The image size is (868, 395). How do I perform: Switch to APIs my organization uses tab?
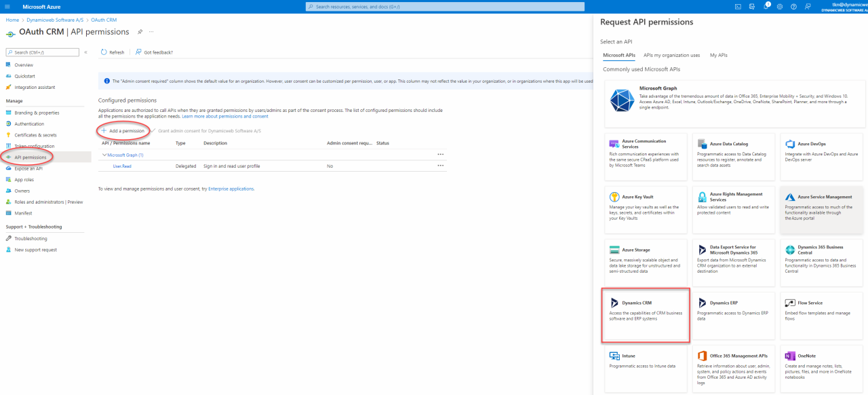pyautogui.click(x=671, y=55)
